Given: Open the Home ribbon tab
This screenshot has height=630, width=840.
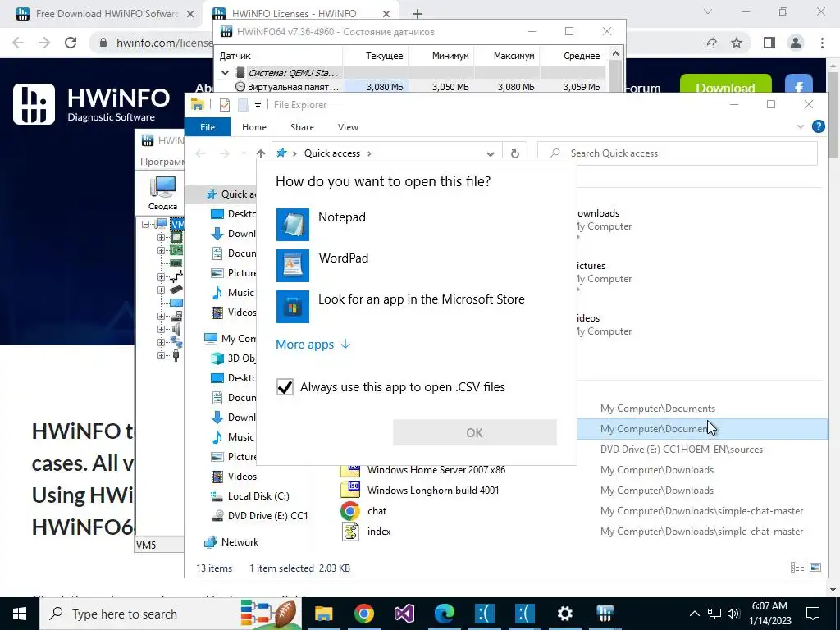Looking at the screenshot, I should pos(254,127).
